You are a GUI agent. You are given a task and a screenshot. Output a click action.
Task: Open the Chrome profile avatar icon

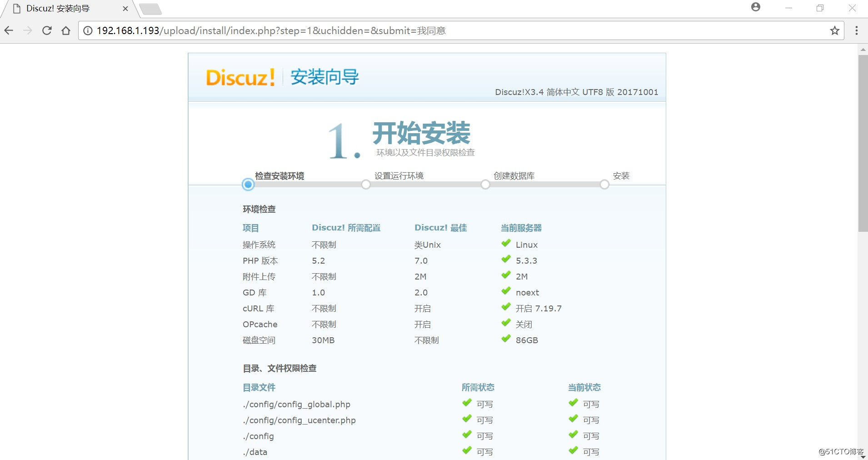click(756, 7)
